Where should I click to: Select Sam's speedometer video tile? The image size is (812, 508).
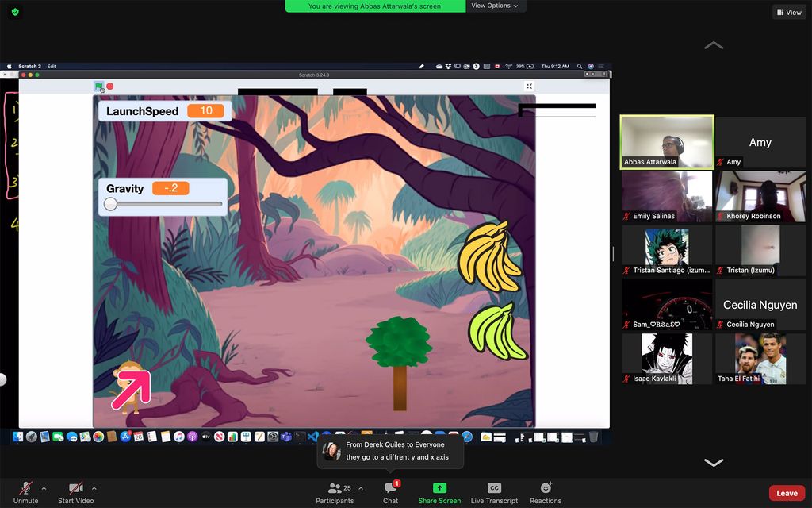tap(667, 305)
